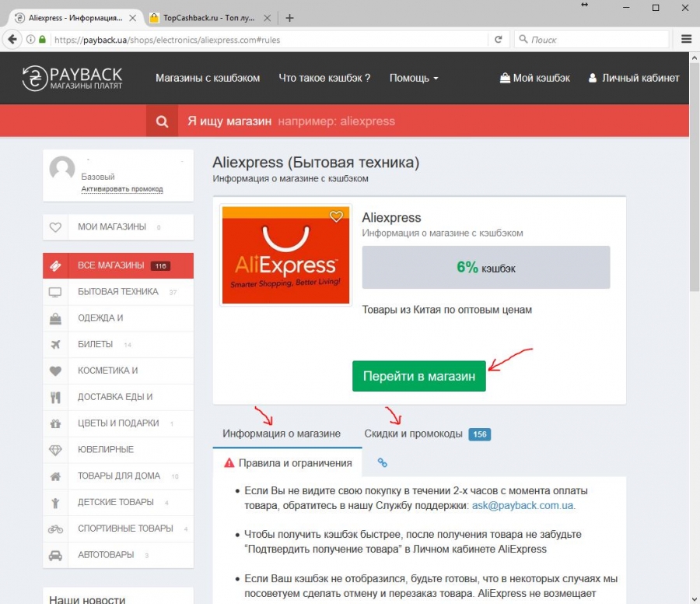Viewport: 700px width, 604px height.
Task: Click the monitor icon beside Бытовая техника
Action: 55,292
